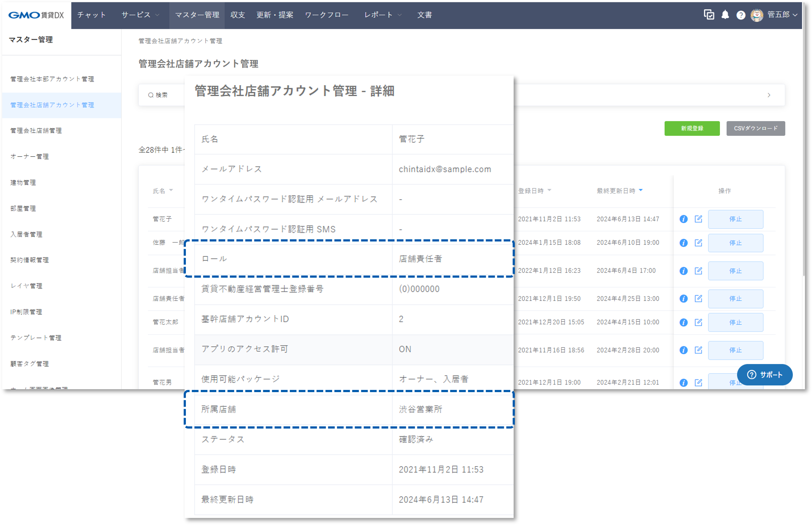Click the CSVダウンロード button

point(755,129)
